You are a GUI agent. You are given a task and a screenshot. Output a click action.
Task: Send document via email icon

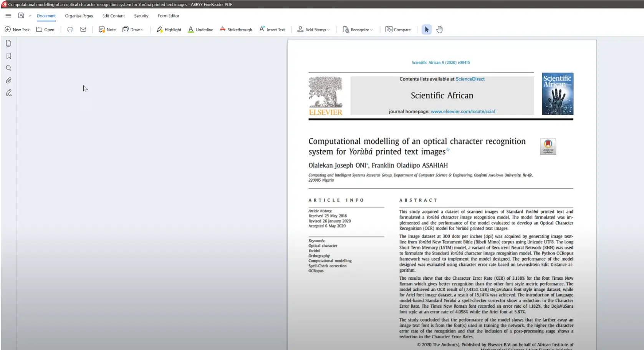83,30
